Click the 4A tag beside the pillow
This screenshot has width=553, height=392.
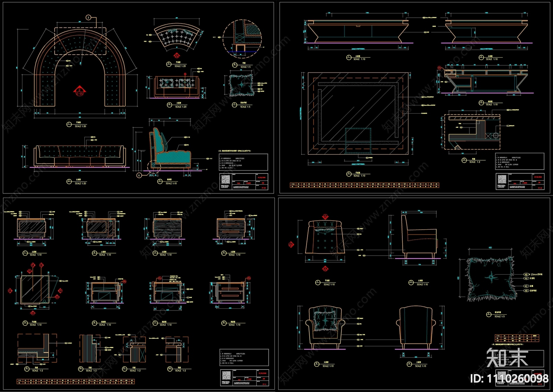coord(526,278)
